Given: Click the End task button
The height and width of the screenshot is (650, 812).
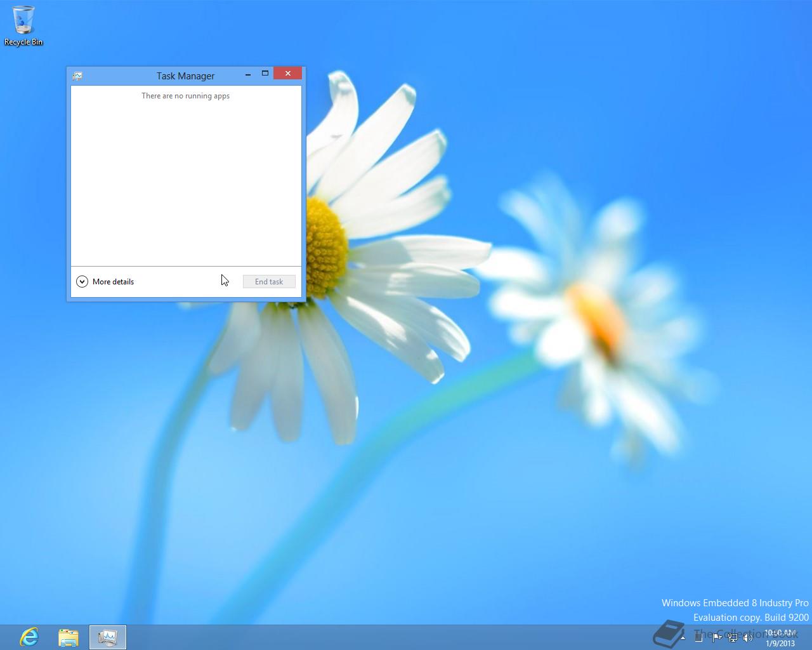Looking at the screenshot, I should 269,281.
